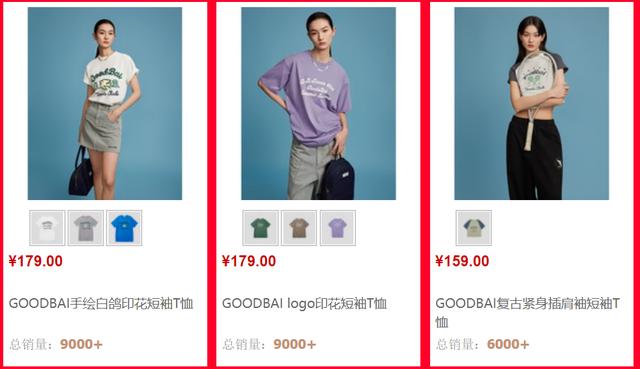640x369 pixels.
Task: Select the brown T-shirt color swatch
Action: (x=299, y=228)
